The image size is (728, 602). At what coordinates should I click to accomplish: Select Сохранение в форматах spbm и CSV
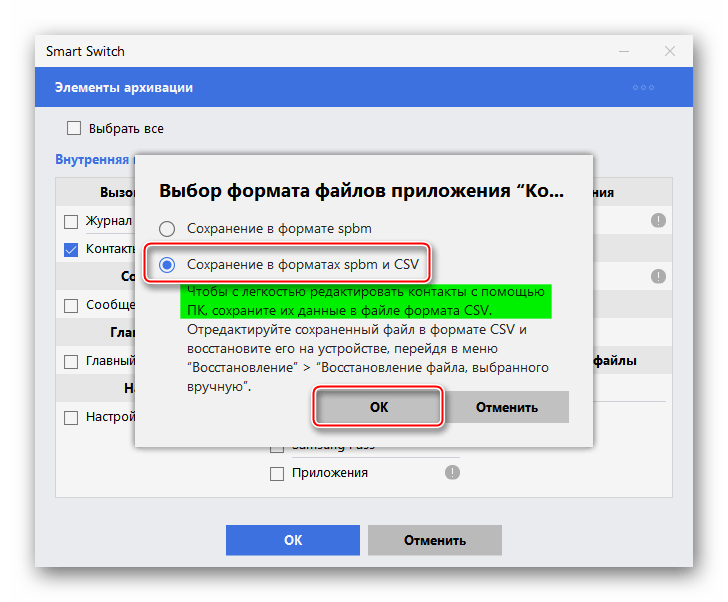click(167, 265)
